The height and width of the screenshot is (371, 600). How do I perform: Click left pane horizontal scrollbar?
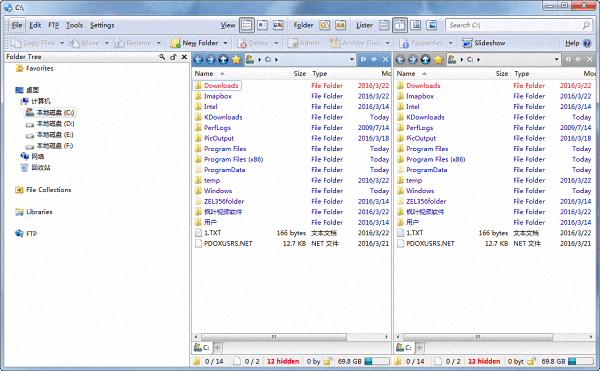click(273, 337)
